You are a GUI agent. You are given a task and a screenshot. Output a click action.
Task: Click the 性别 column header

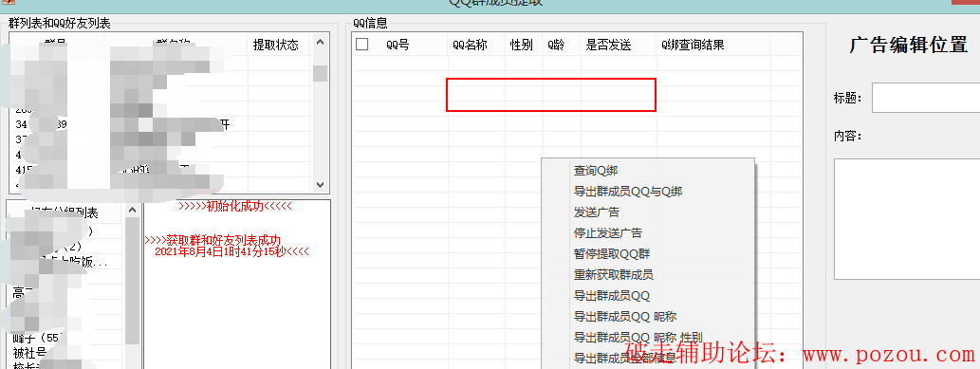(x=521, y=45)
